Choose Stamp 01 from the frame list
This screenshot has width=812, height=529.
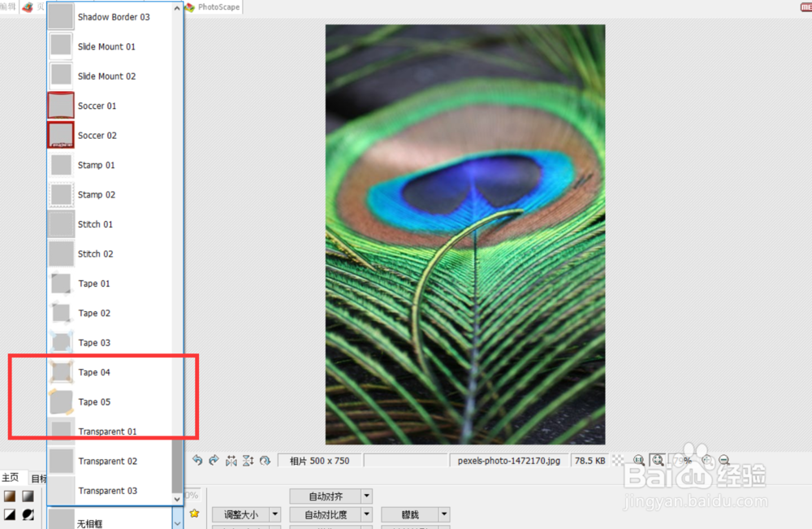110,165
